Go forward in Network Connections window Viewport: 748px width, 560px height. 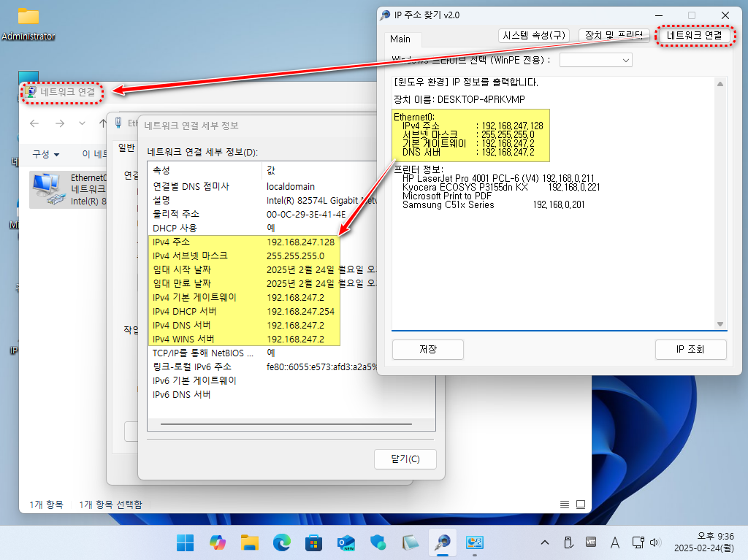pos(60,123)
